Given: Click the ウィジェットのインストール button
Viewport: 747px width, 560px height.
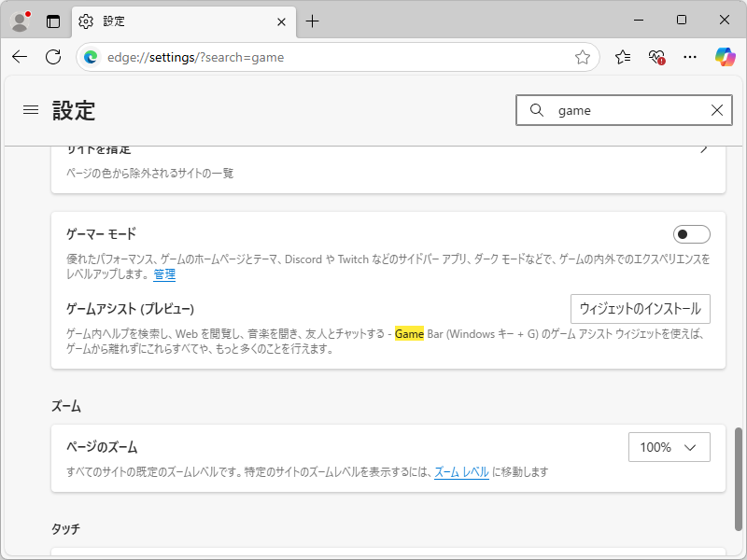Looking at the screenshot, I should (x=641, y=309).
